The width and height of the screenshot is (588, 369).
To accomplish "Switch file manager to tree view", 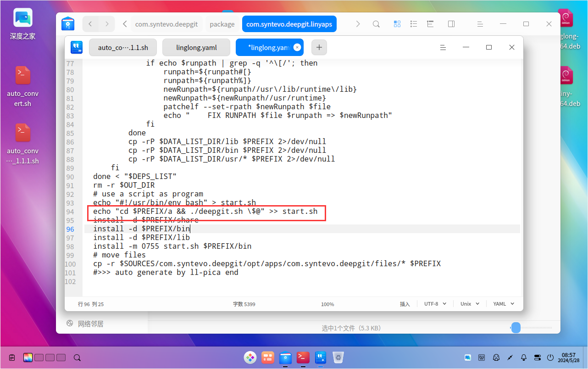I will coord(430,24).
